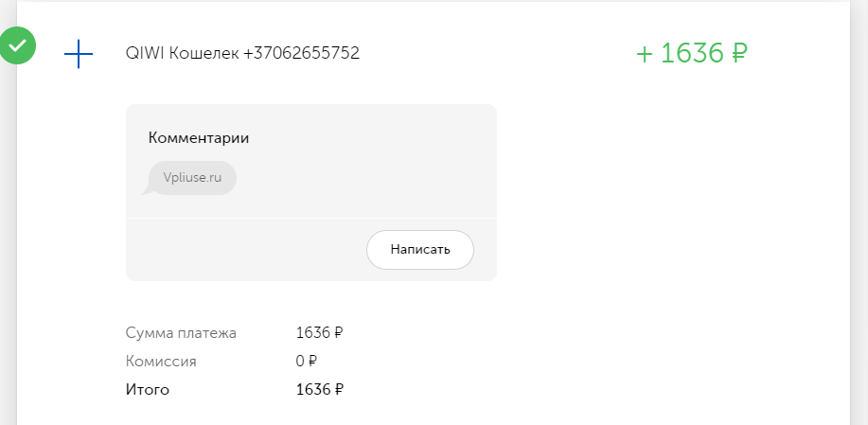868x425 pixels.
Task: Open the QIWI Кошелек transaction title
Action: [182, 53]
